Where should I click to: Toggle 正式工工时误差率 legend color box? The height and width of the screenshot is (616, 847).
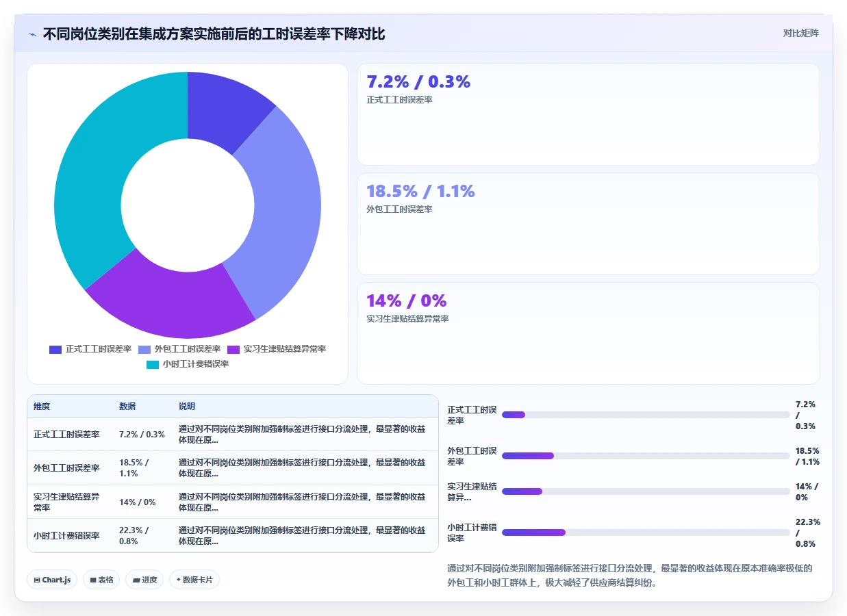[x=55, y=349]
